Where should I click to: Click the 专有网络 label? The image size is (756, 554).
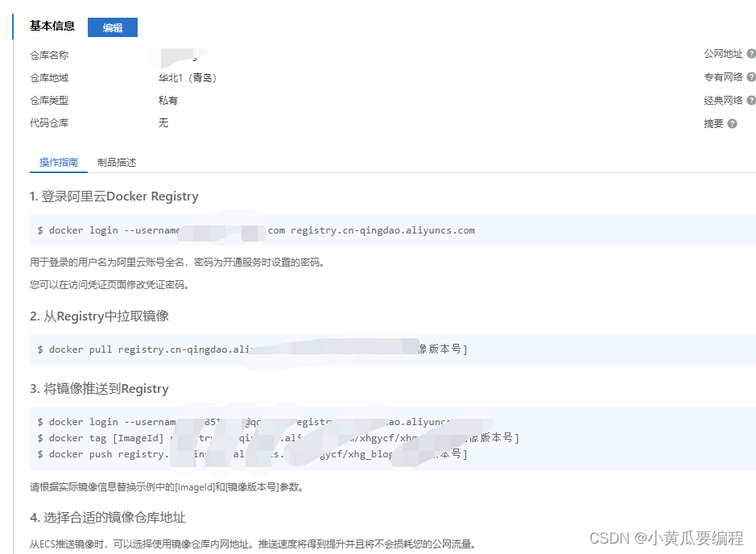(723, 76)
